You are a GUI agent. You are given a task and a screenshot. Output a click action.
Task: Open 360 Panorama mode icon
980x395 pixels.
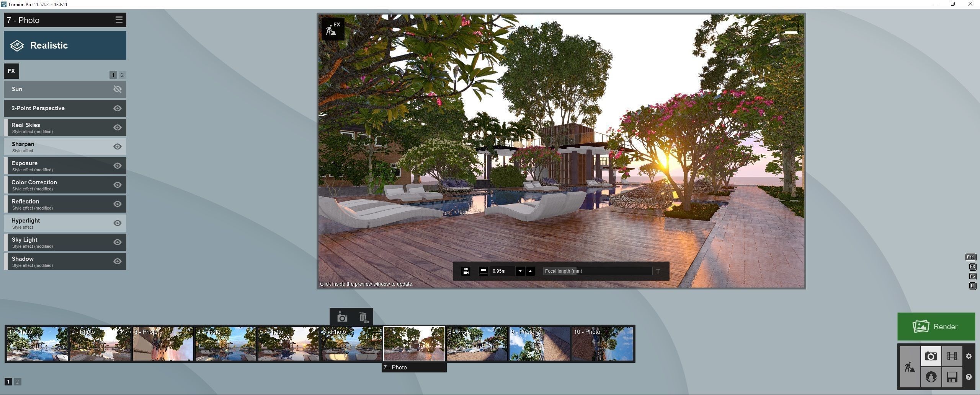point(931,377)
